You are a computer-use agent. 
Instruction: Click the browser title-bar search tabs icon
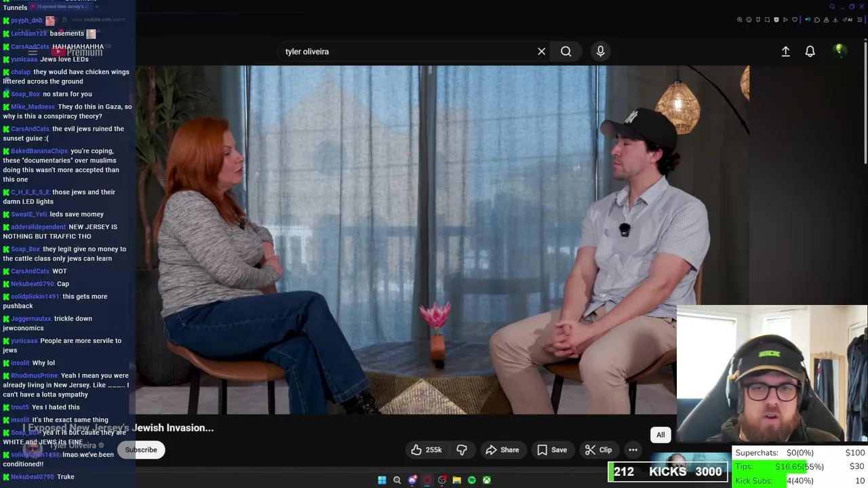832,7
